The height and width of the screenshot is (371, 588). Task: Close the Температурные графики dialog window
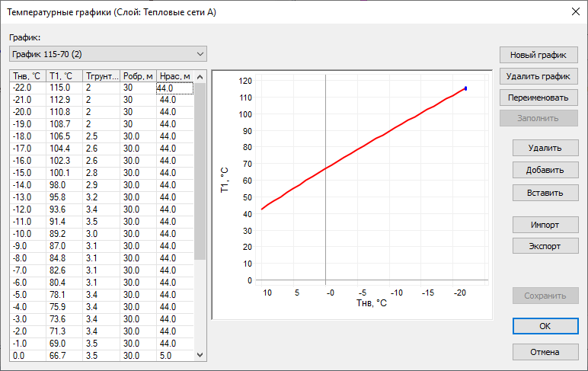coord(574,11)
